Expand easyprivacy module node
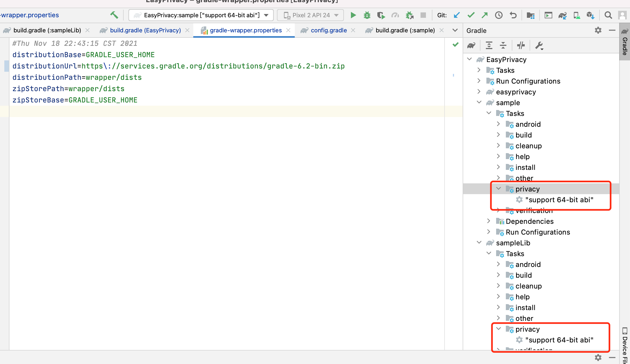This screenshot has width=630, height=364. point(479,92)
